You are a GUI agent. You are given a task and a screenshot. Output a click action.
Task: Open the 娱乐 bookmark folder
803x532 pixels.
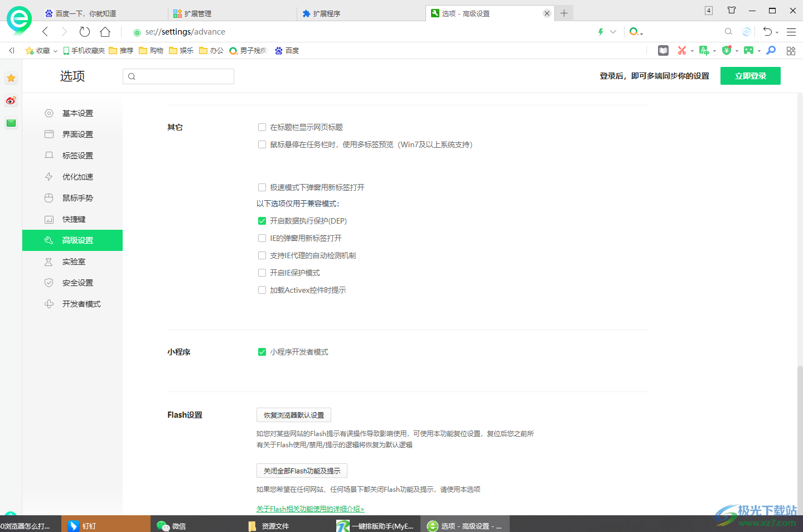(181, 50)
